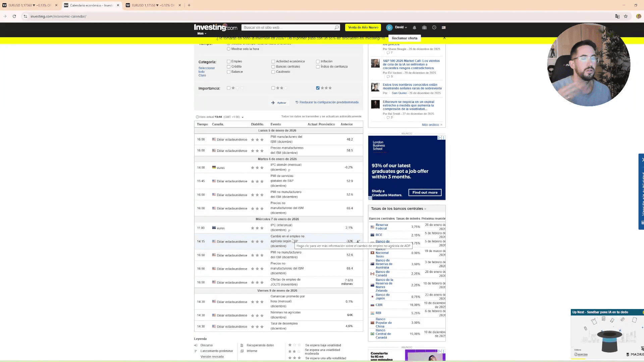Open the GMT +1:00 timezone dropdown
The image size is (644, 362).
coord(243,117)
